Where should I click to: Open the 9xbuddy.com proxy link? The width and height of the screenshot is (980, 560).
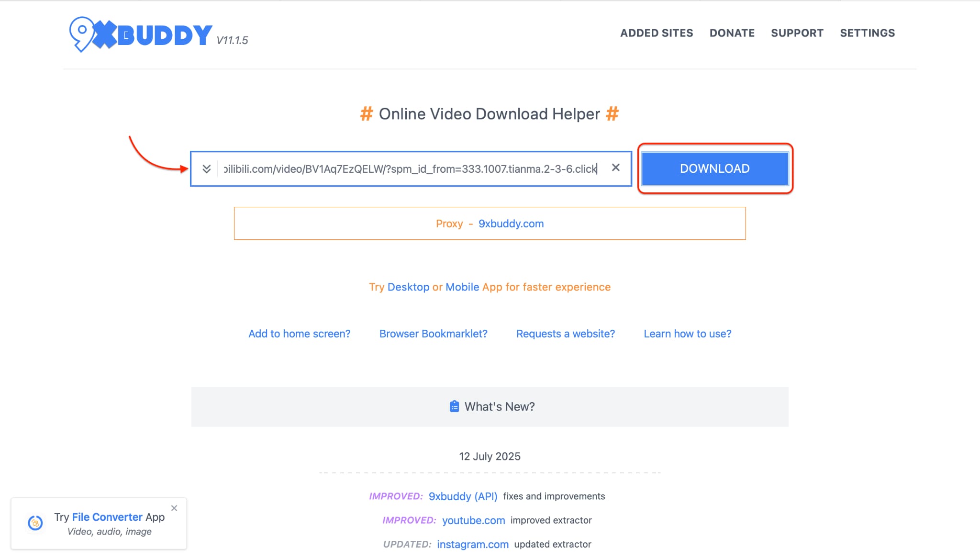(x=511, y=224)
